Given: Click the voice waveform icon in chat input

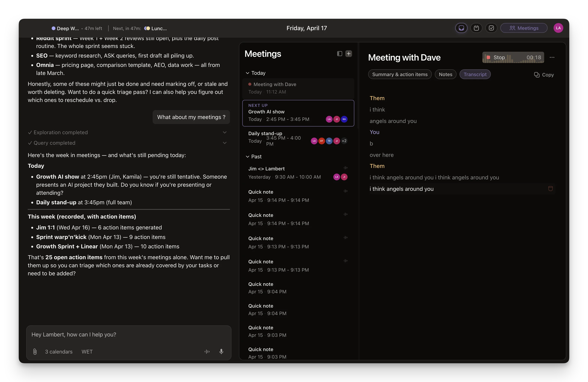Looking at the screenshot, I should pos(207,351).
